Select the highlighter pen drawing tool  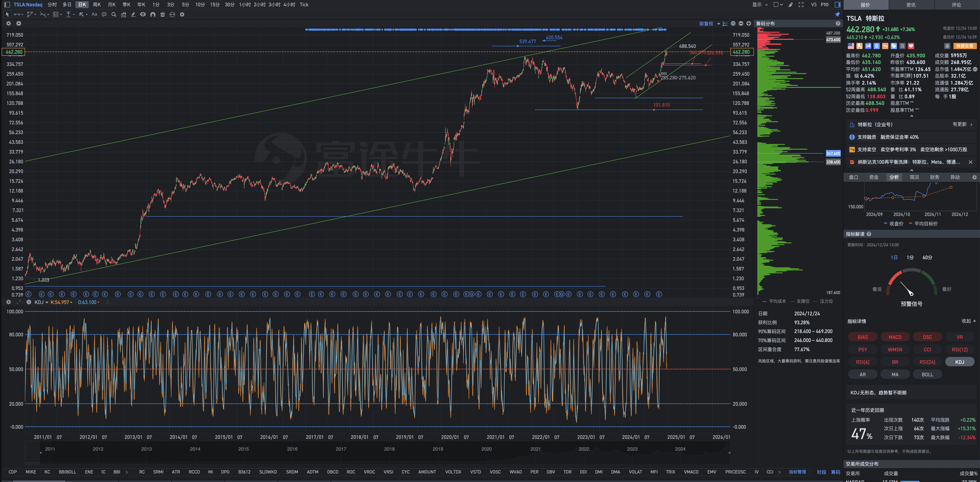click(x=133, y=14)
